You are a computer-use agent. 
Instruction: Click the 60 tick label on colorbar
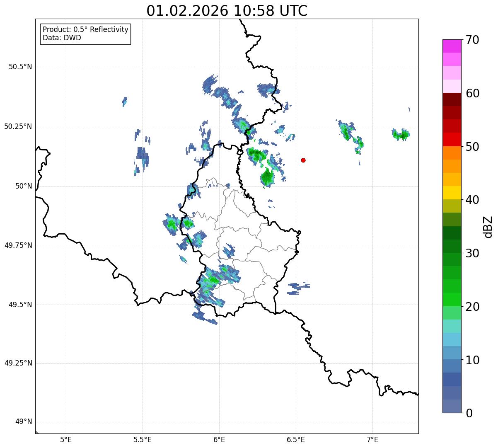[472, 93]
